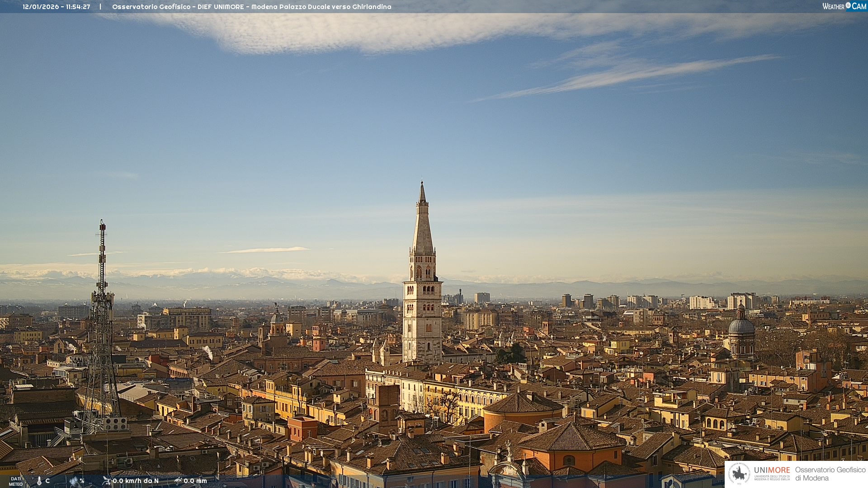Click the humidity percent reading
This screenshot has height=488, width=868.
pos(82,481)
